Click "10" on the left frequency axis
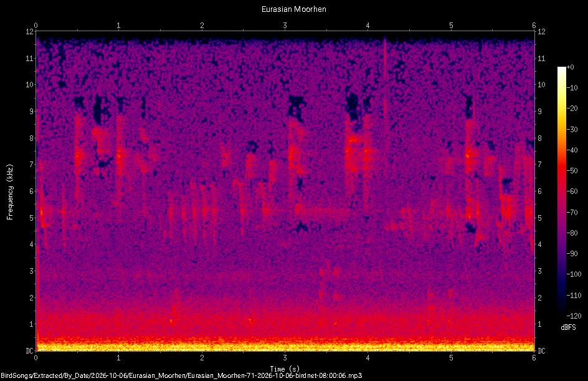 [x=29, y=85]
